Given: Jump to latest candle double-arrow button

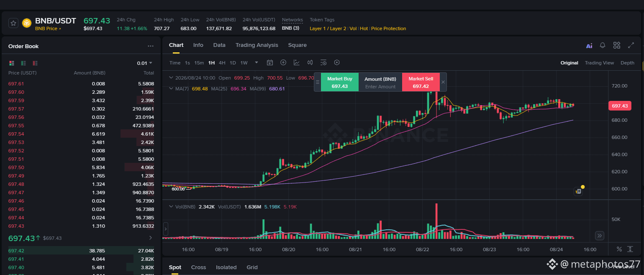Looking at the screenshot, I should pos(600,236).
